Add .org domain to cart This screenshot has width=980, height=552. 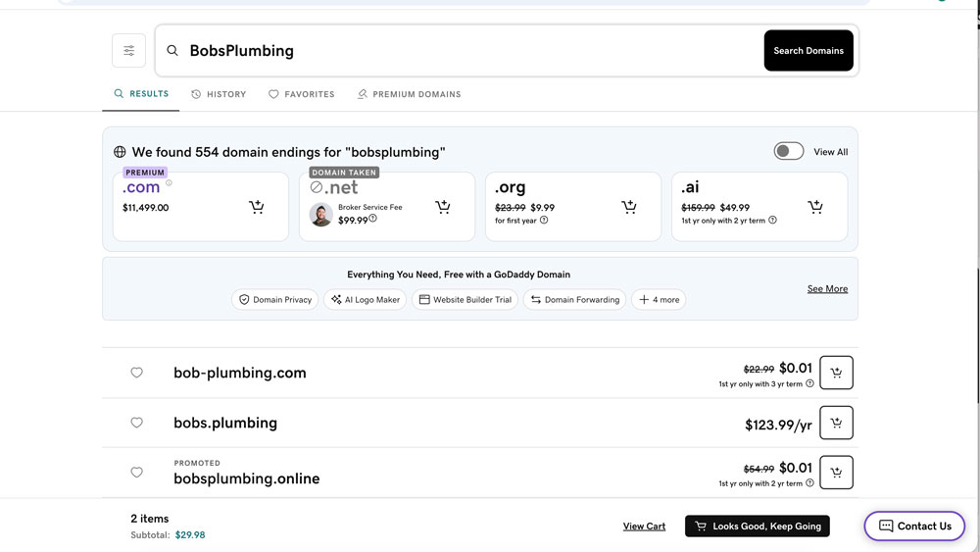(x=629, y=207)
